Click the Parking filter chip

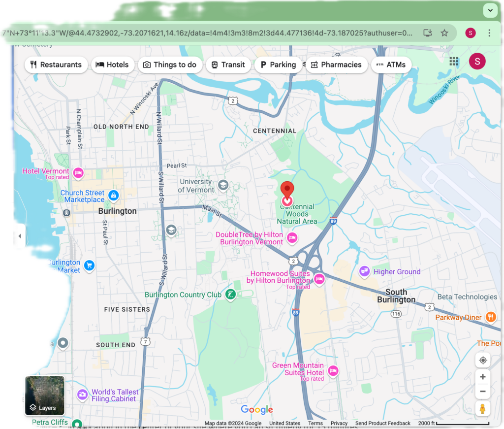[279, 65]
